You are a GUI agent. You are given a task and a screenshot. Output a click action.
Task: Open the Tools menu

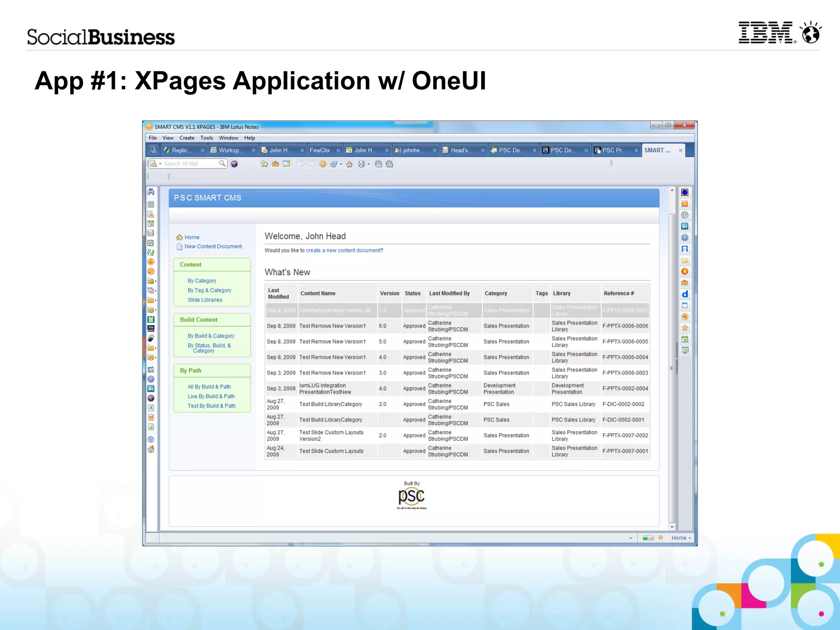tap(207, 138)
